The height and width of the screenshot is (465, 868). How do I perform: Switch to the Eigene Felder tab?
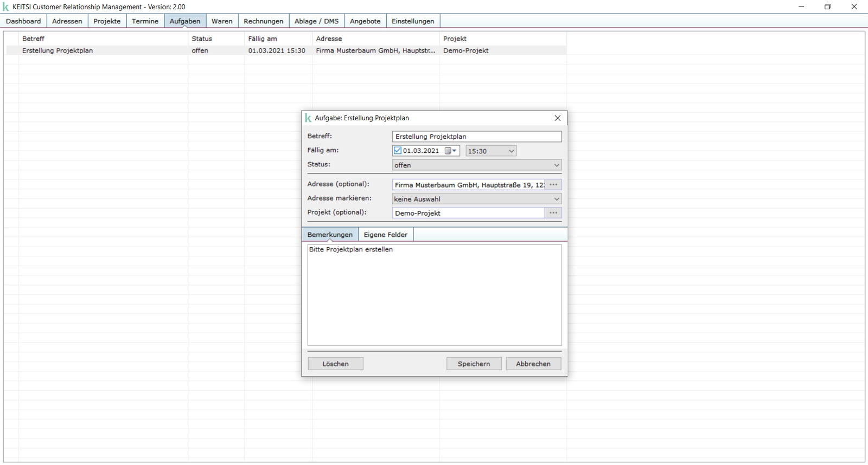click(386, 235)
